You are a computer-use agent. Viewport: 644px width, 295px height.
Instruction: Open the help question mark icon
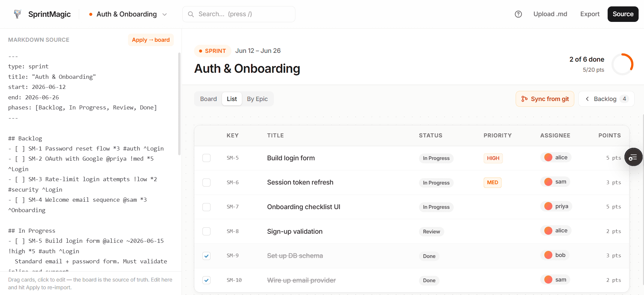518,14
